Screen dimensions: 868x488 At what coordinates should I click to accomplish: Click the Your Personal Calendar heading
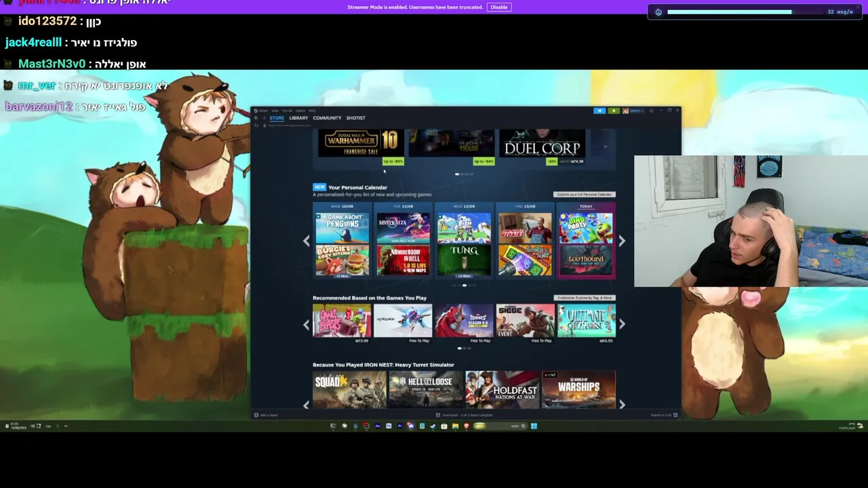coord(358,188)
